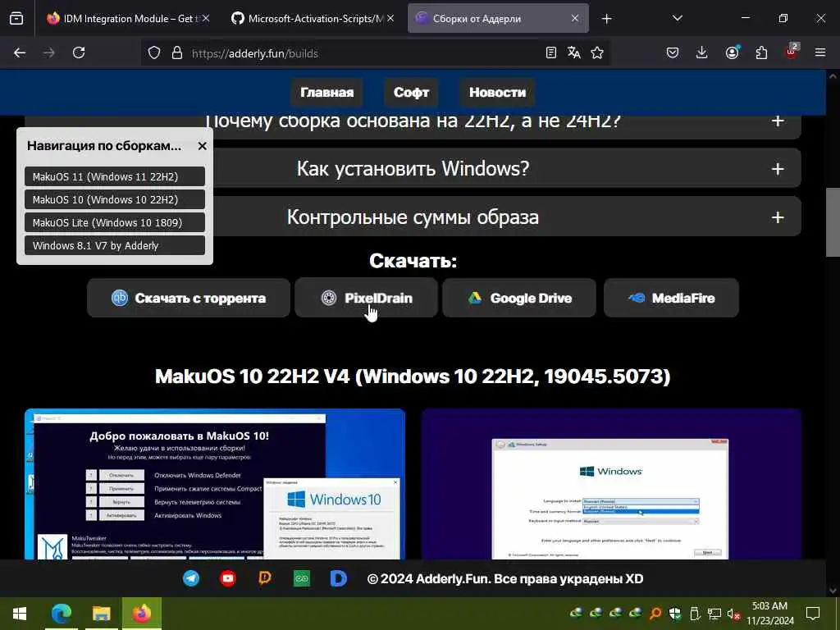Open Windows Start menu
The height and width of the screenshot is (630, 840).
tap(20, 614)
